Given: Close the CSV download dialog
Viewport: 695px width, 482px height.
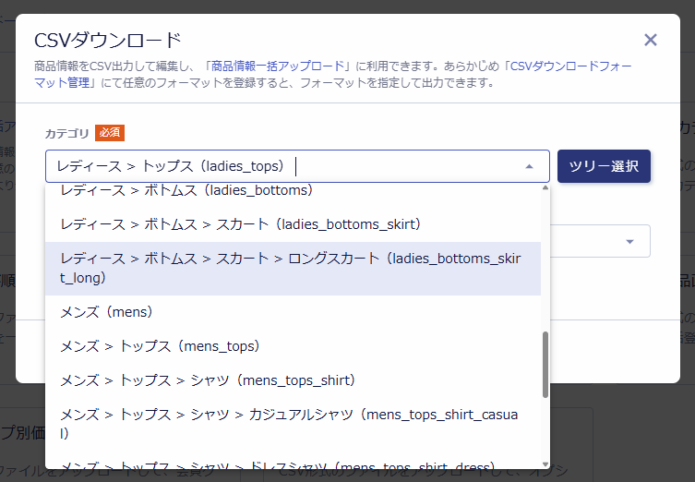Looking at the screenshot, I should pos(650,40).
